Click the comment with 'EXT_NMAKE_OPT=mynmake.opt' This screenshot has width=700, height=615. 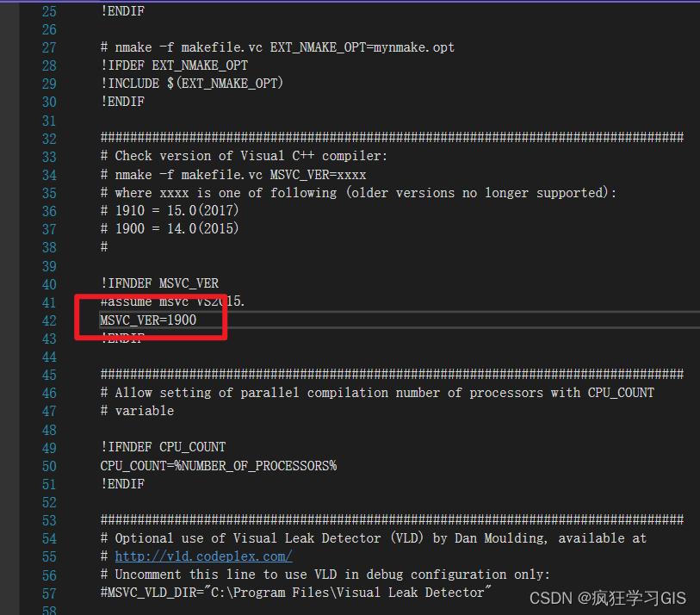(x=277, y=47)
